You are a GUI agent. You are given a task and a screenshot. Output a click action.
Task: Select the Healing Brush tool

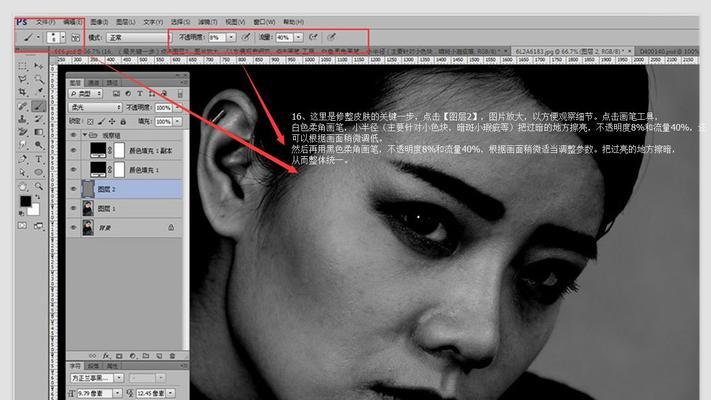(x=22, y=106)
